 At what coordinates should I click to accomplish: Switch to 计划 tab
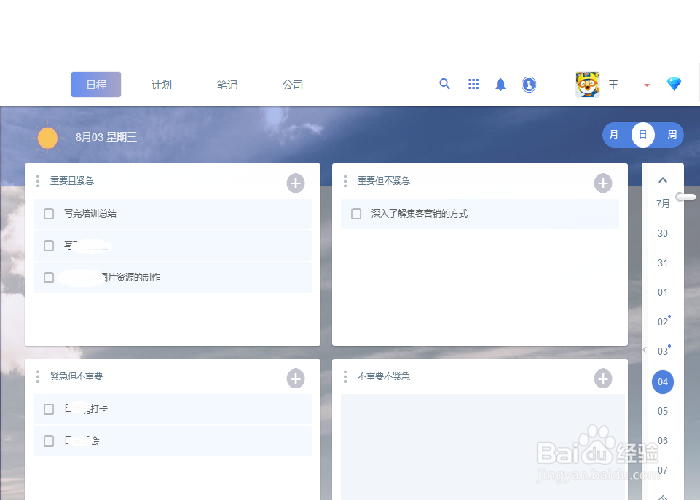tap(162, 84)
